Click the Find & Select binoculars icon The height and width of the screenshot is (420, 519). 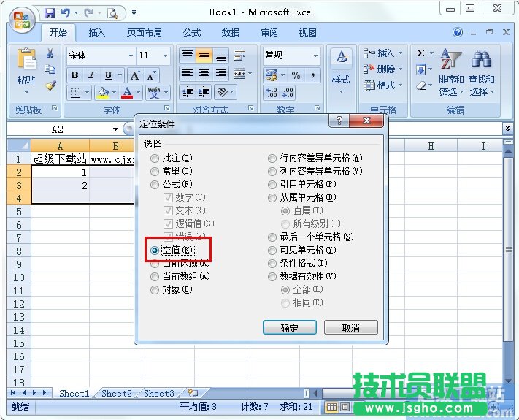[x=481, y=62]
